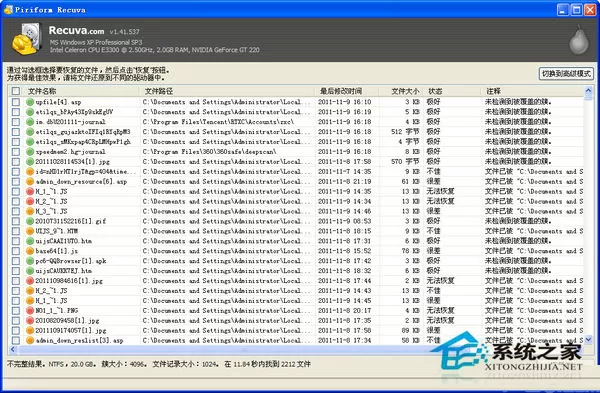Click red dot beside 20108209458[1].jpg
The width and height of the screenshot is (600, 393).
30,321
